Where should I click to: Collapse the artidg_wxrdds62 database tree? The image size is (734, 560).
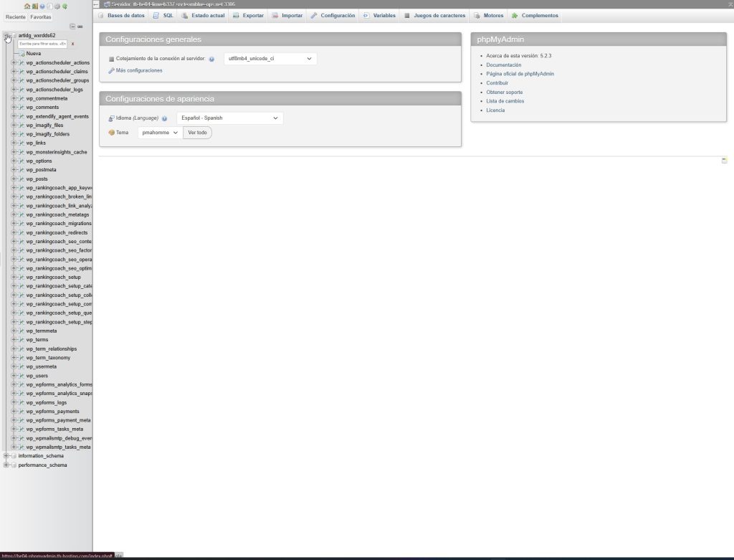(6, 36)
